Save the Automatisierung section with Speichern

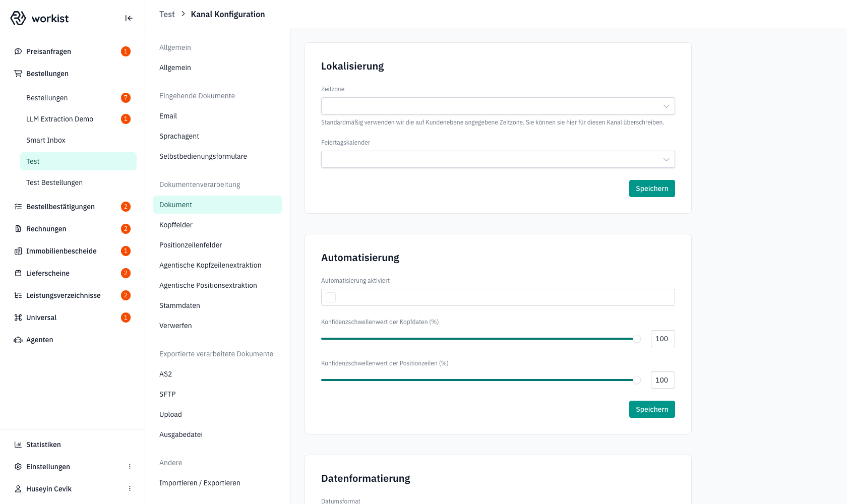point(652,409)
